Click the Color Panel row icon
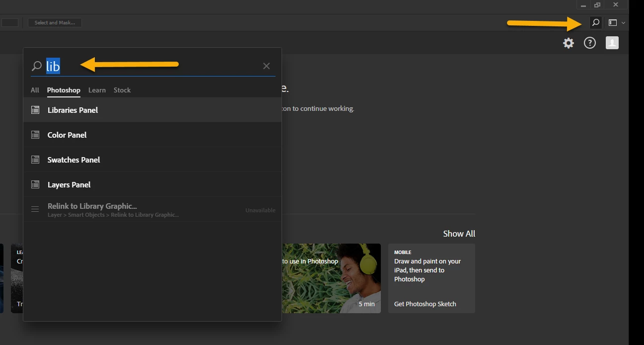This screenshot has height=345, width=644. pyautogui.click(x=35, y=135)
